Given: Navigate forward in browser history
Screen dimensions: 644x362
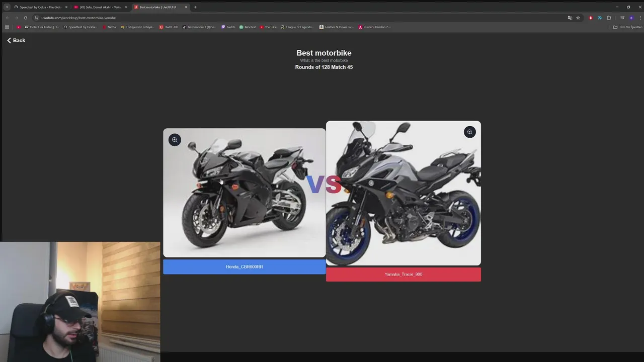Looking at the screenshot, I should [16, 18].
